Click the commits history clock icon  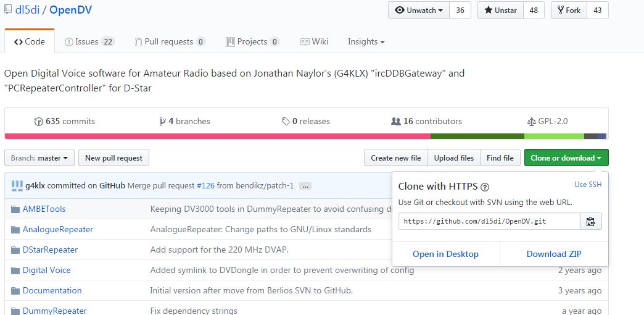(x=39, y=122)
